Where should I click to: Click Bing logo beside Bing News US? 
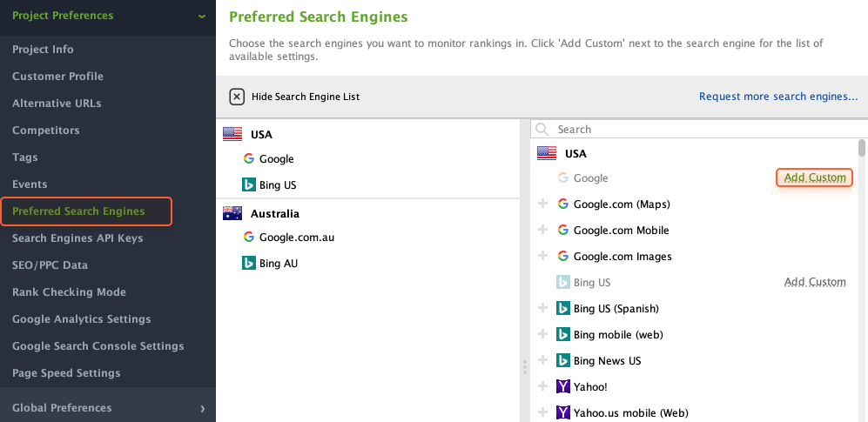pyautogui.click(x=563, y=360)
